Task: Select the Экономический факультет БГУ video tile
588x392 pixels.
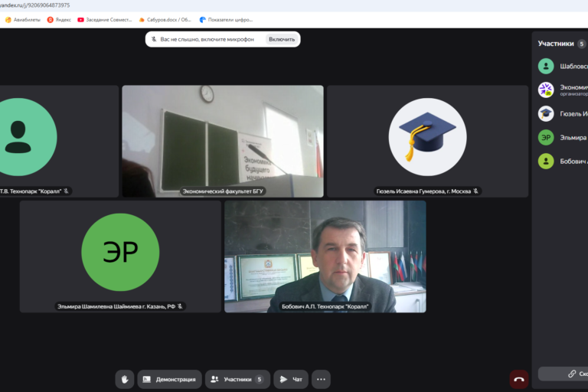Action: [223, 141]
